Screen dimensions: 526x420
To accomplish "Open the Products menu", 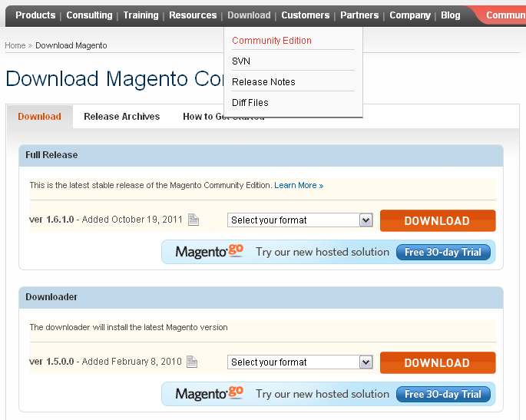I will [35, 15].
